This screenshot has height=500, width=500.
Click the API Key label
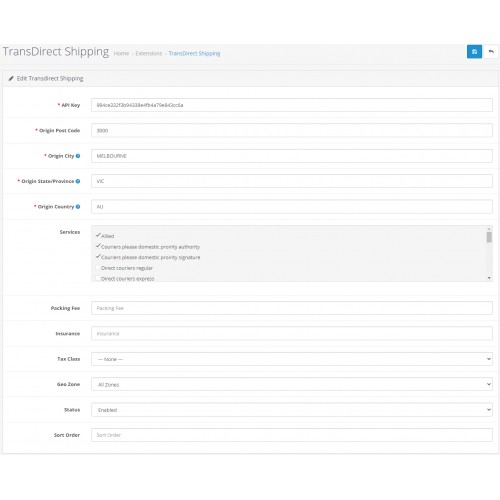click(x=71, y=105)
